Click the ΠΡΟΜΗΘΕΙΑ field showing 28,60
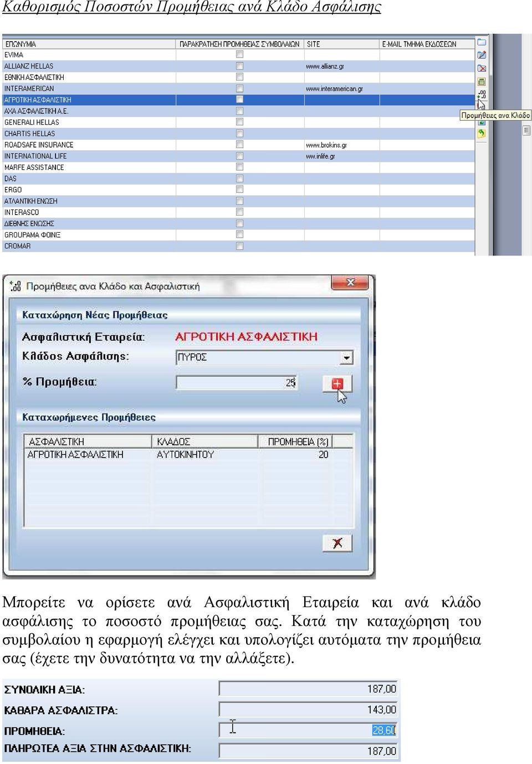 coord(308,730)
